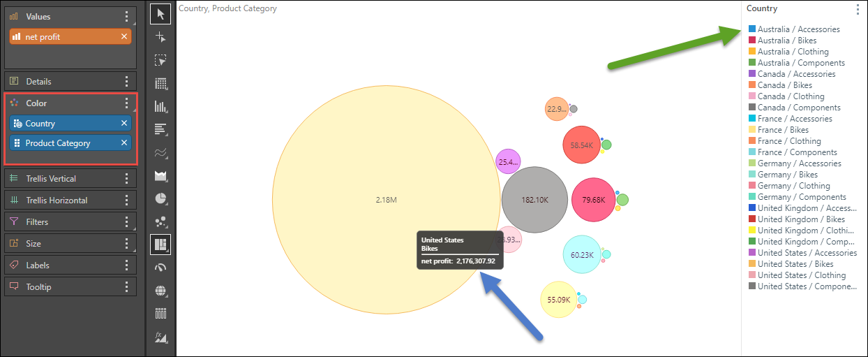Click the gray 182.10K bubble
The image size is (868, 357).
(x=534, y=199)
